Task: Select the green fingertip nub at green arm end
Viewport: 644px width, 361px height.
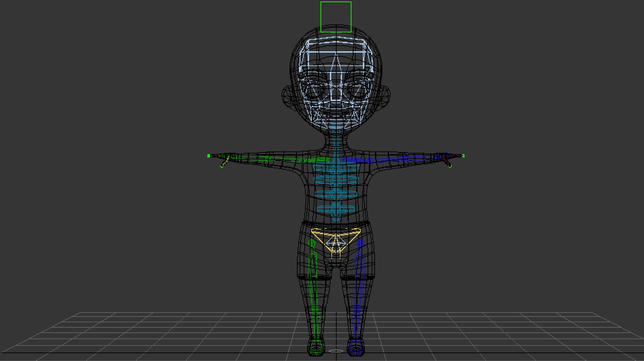Action: tap(209, 156)
